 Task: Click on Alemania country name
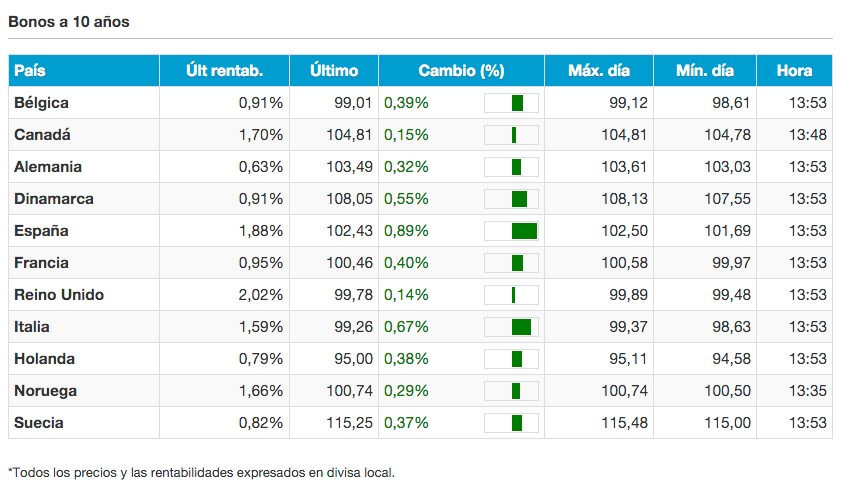[x=48, y=167]
